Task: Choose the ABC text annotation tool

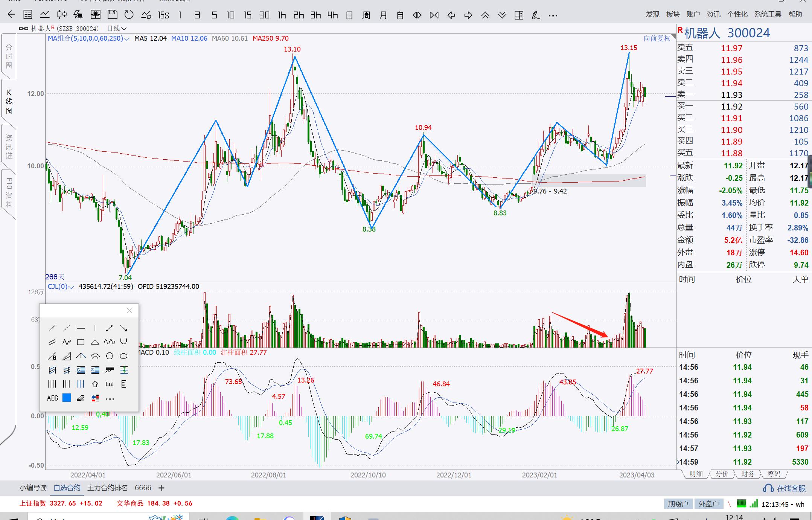Action: pos(52,398)
